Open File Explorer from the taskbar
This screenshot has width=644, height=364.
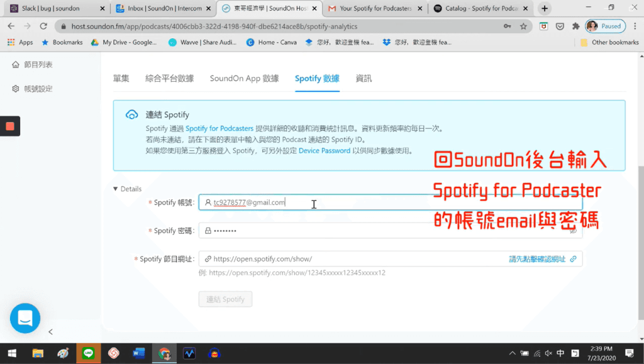click(x=38, y=353)
